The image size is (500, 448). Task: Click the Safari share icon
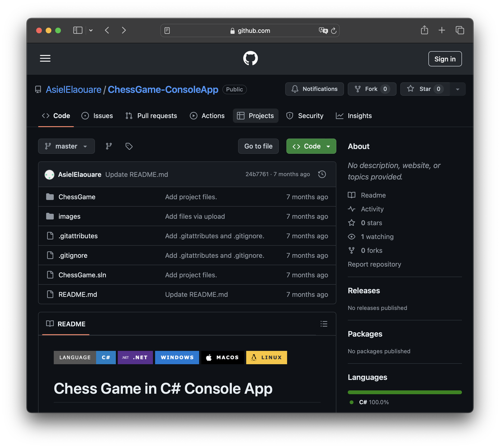[x=424, y=30]
